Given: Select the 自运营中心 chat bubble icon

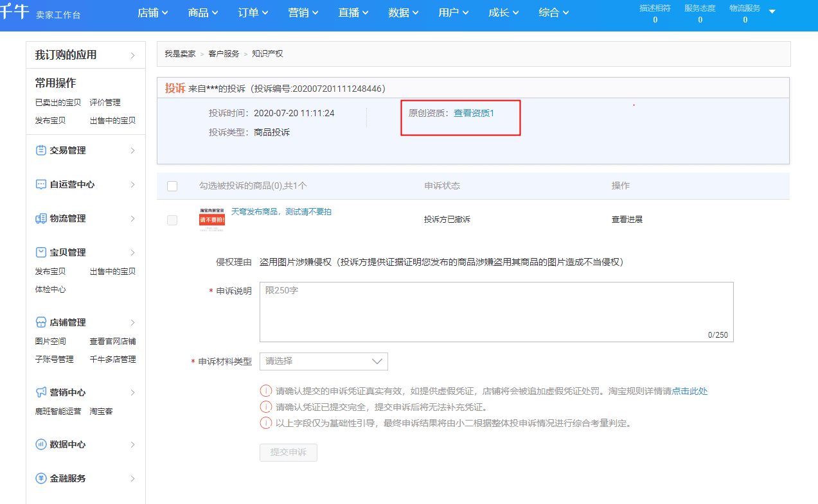Looking at the screenshot, I should coord(40,184).
